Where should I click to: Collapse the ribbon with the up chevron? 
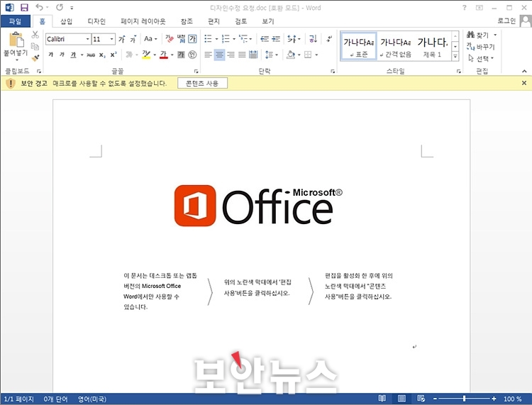(524, 71)
